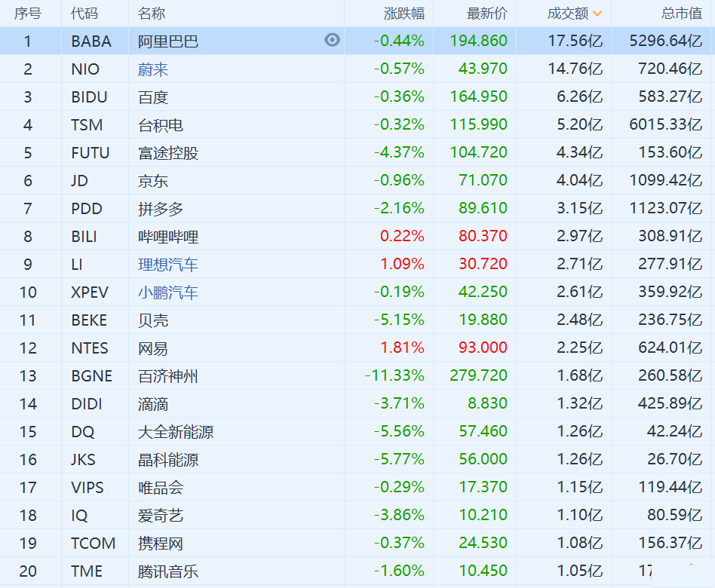Select the 拼多多 stock name
Viewport: 715px width, 588px height.
161,209
